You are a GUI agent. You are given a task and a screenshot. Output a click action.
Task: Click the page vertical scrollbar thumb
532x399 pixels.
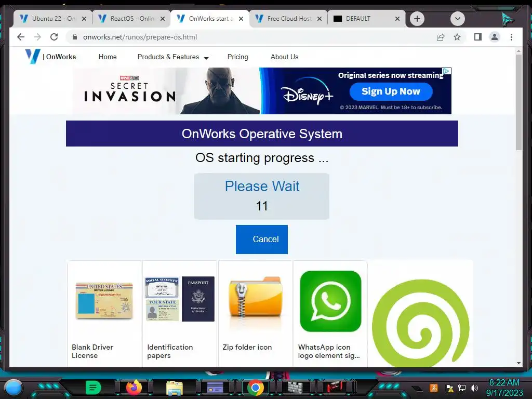518,102
